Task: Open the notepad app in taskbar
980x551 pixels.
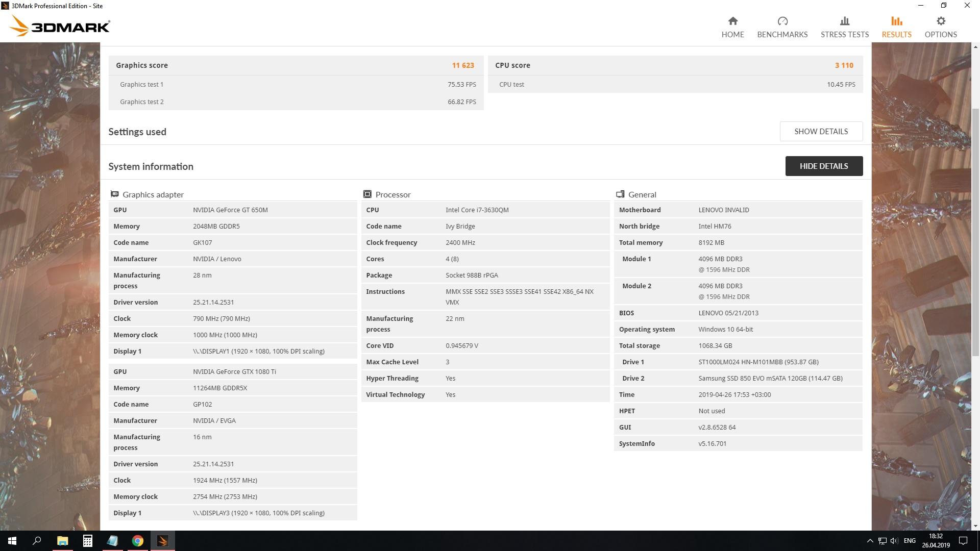Action: [x=112, y=541]
